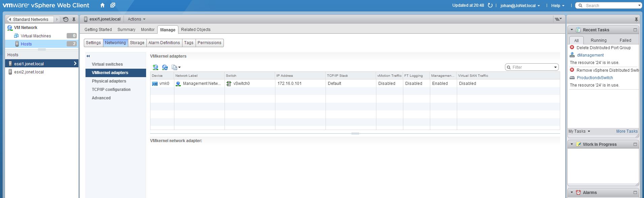The image size is (644, 198).
Task: Click the global refresh icon
Action: pyautogui.click(x=490, y=5)
